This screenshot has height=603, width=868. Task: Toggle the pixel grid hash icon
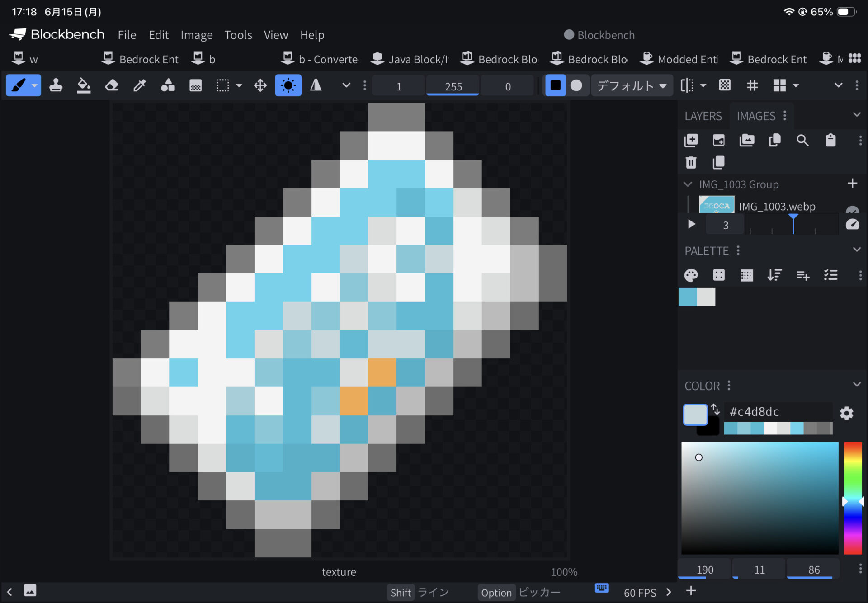point(752,85)
